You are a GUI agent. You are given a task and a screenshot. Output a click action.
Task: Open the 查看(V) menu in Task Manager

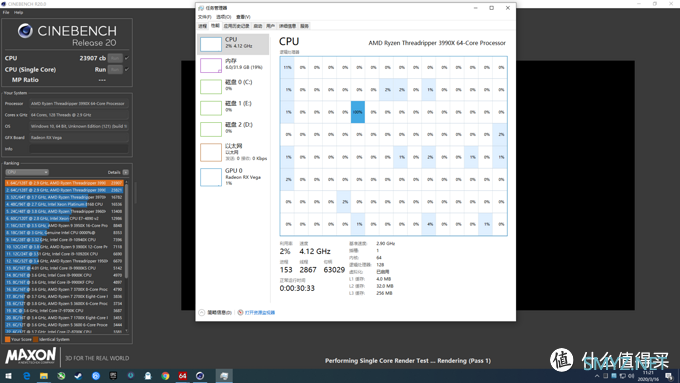pyautogui.click(x=243, y=17)
